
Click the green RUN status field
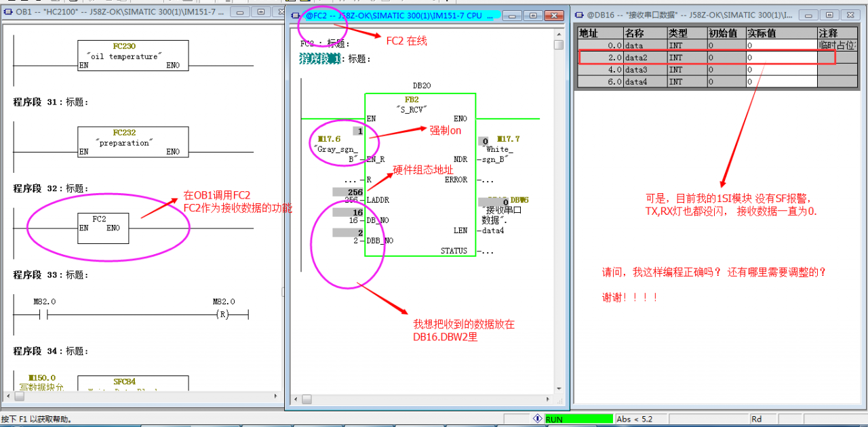[x=578, y=419]
